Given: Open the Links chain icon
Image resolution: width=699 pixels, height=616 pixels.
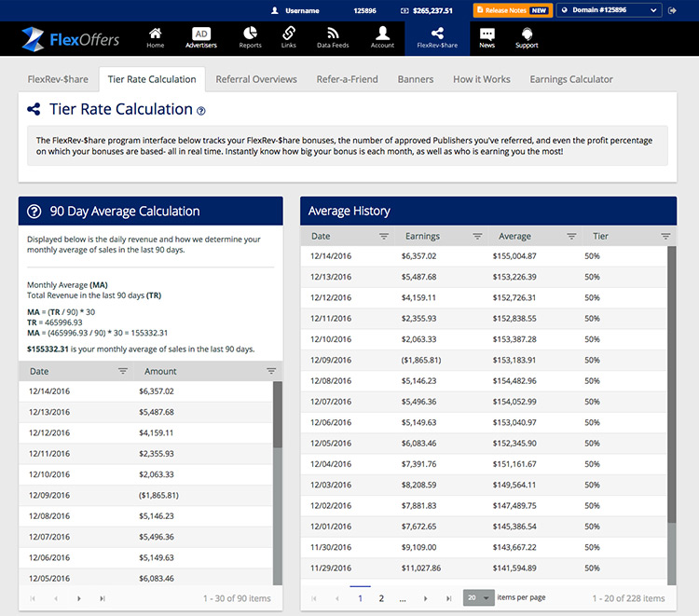Looking at the screenshot, I should pos(288,33).
